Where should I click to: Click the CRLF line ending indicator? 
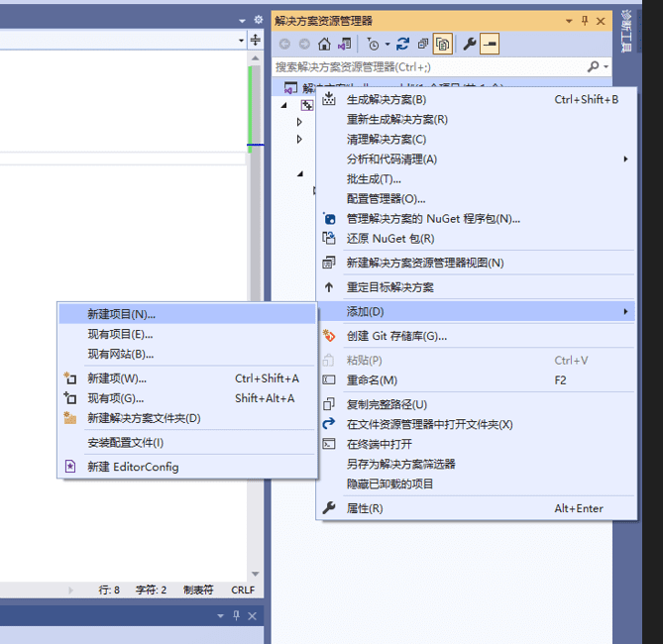coord(243,590)
